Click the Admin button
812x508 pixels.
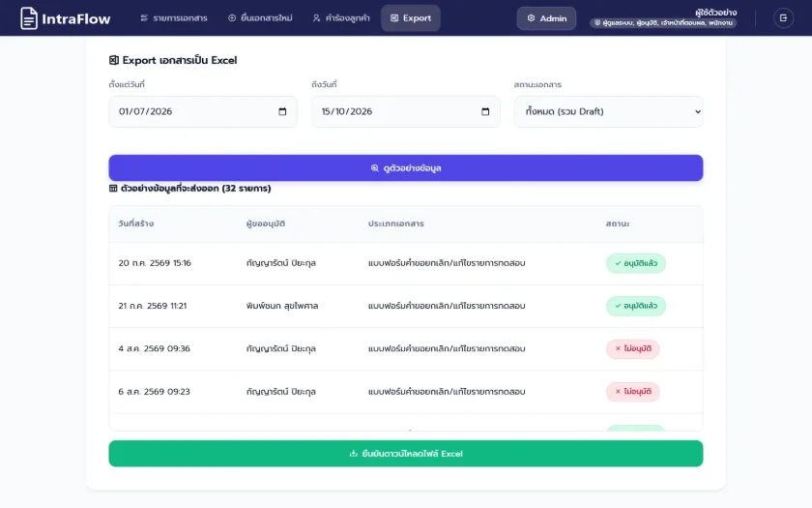tap(546, 18)
